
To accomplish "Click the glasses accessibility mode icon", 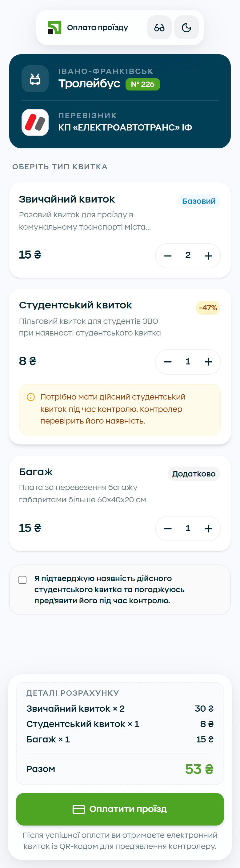I will point(159,27).
